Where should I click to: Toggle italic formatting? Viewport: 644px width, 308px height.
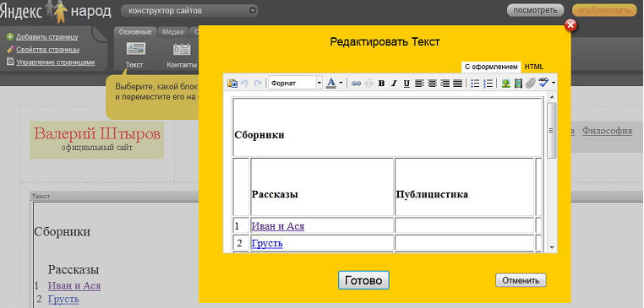(x=394, y=84)
